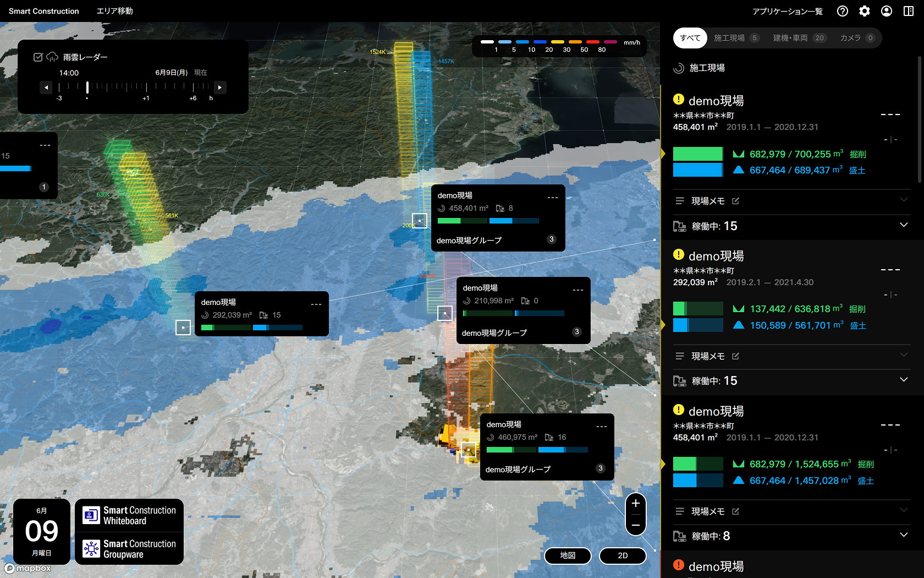Expand 現場メモ of the first demo現場
924x578 pixels.
(904, 200)
